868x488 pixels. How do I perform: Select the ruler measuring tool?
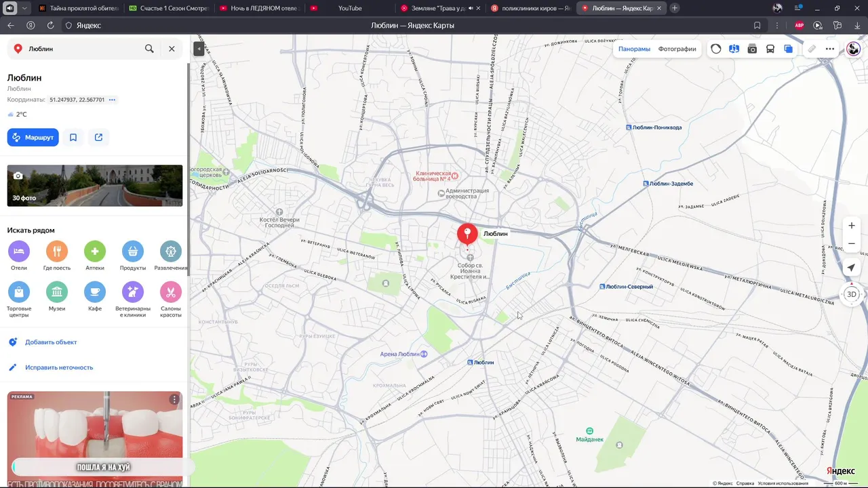coord(812,49)
